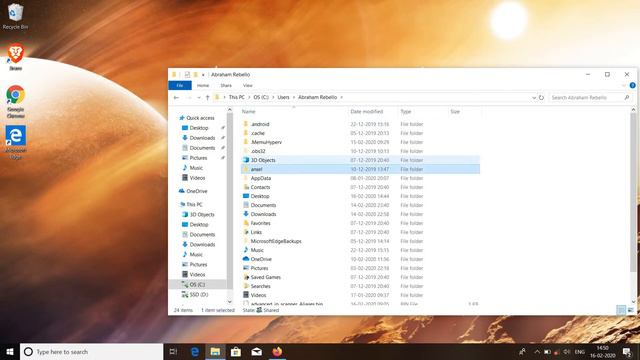The image size is (640, 360).
Task: Open the Windows Start menu
Action: [x=10, y=351]
